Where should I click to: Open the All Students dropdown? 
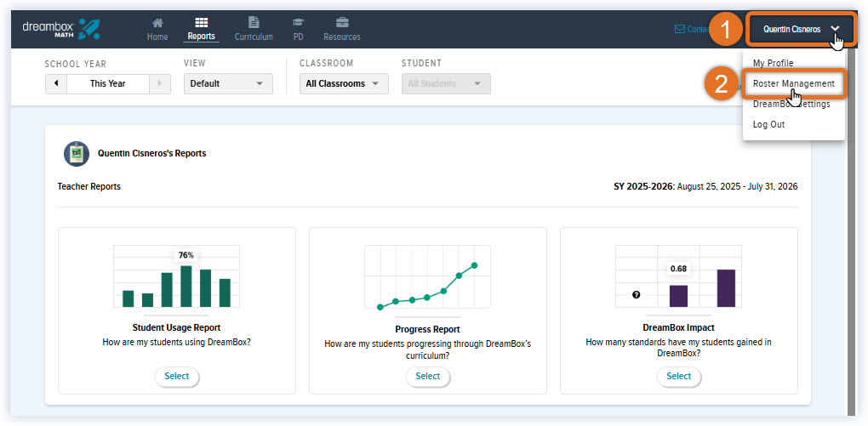446,83
